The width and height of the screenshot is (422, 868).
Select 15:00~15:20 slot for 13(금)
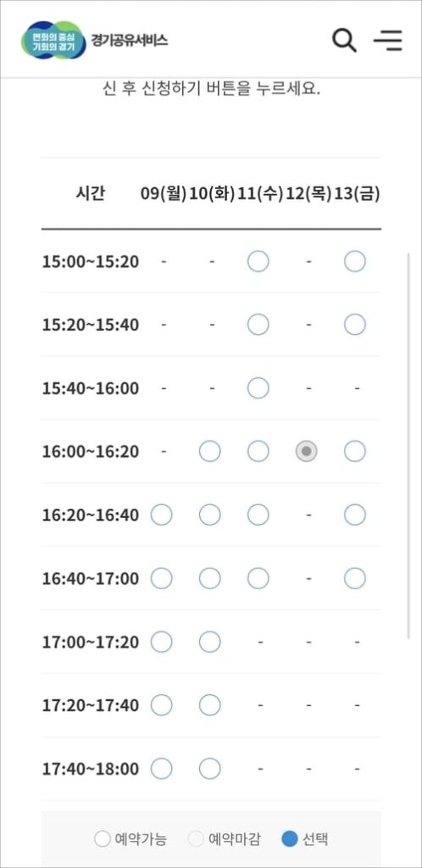tap(354, 261)
